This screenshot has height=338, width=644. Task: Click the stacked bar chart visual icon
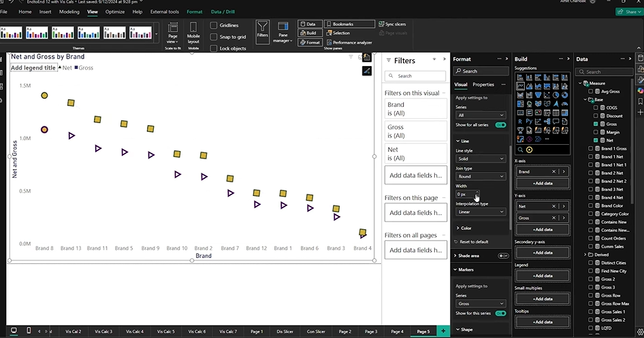coord(520,78)
